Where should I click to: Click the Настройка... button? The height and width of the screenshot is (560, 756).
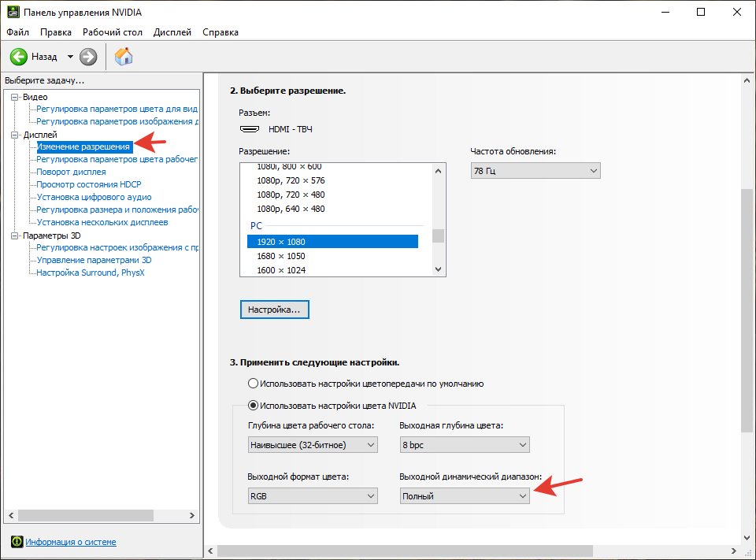coord(274,310)
